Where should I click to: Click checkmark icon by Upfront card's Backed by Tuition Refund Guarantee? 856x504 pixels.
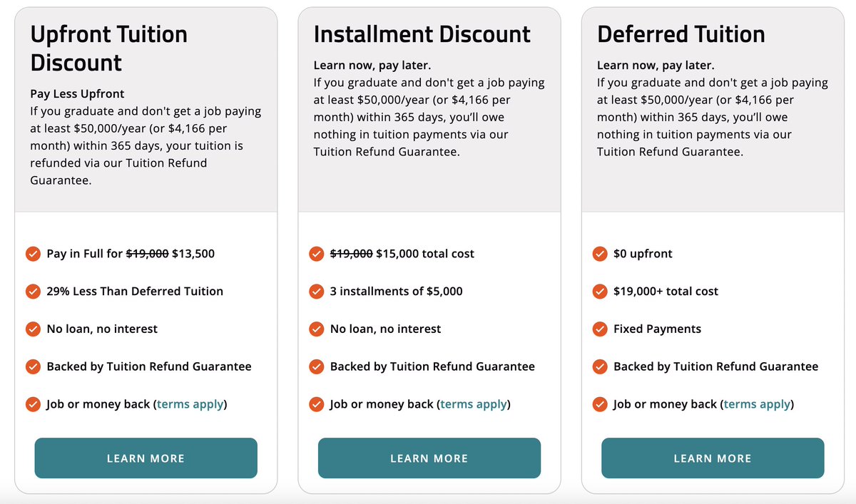click(33, 366)
